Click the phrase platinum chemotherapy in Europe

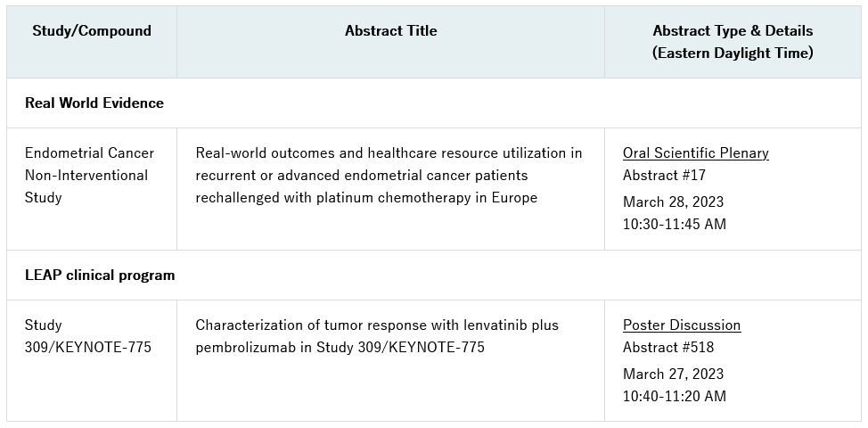point(425,198)
